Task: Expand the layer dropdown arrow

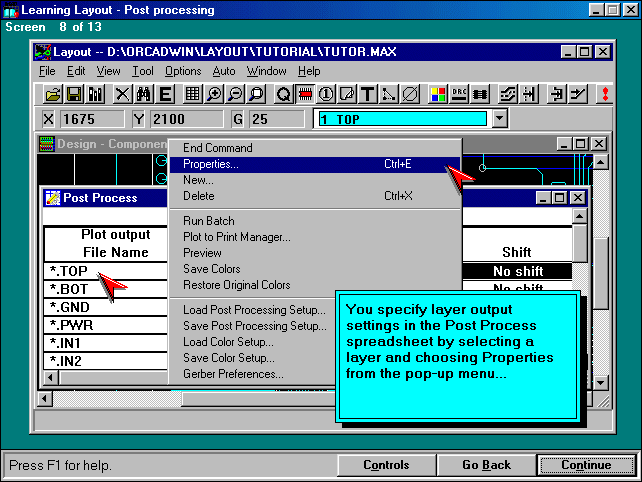Action: coord(500,119)
